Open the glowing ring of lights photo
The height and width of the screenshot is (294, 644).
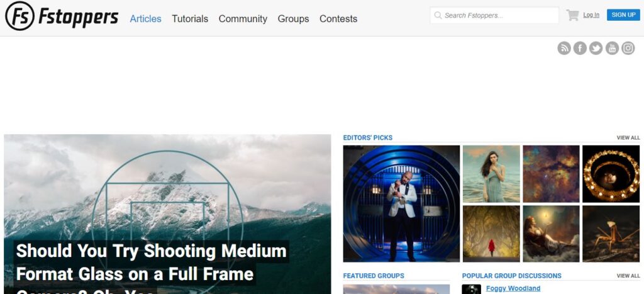pyautogui.click(x=611, y=174)
